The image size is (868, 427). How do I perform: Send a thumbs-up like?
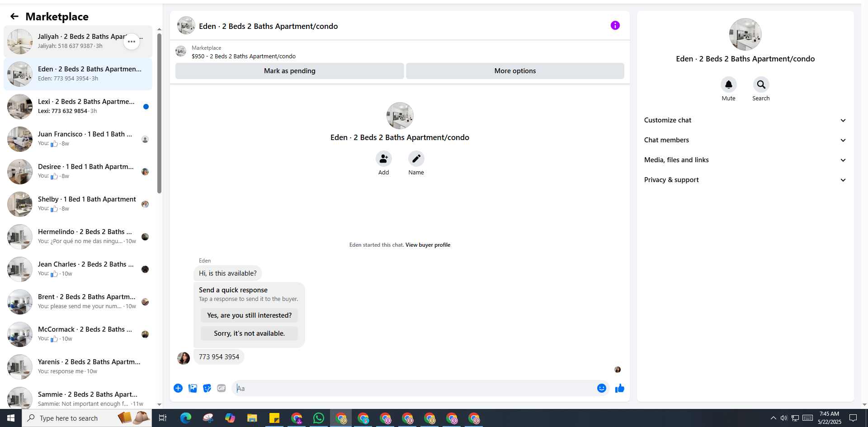(x=619, y=388)
